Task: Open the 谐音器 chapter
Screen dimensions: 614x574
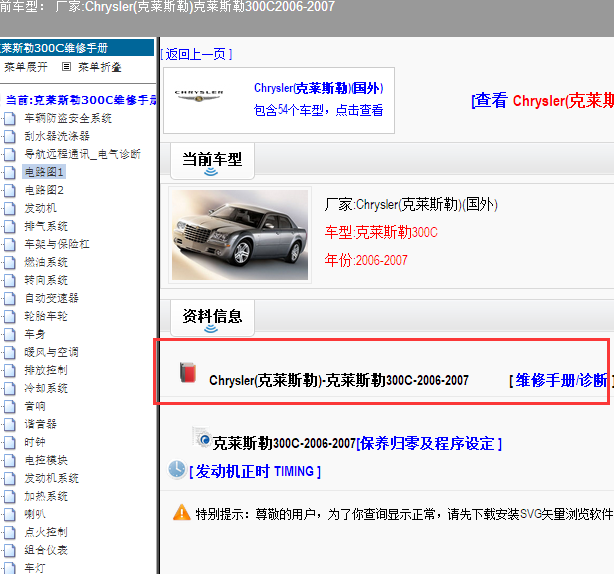Action: coord(40,424)
